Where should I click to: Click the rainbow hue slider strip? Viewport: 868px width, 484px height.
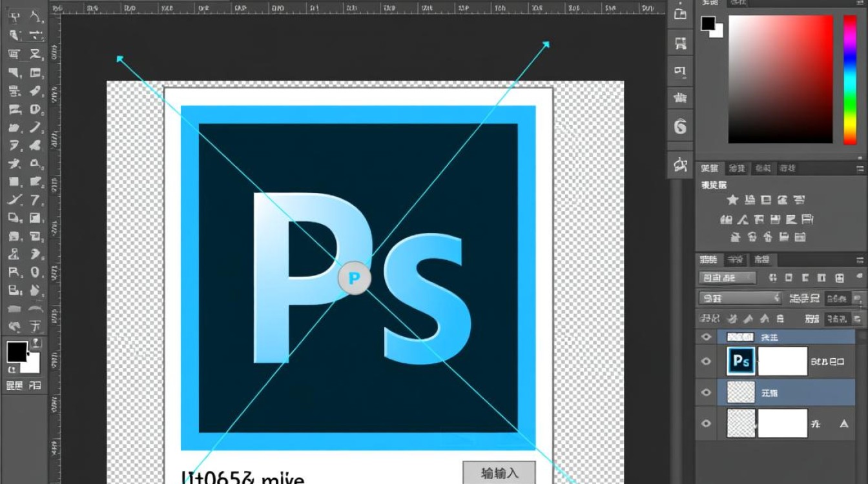tap(849, 79)
